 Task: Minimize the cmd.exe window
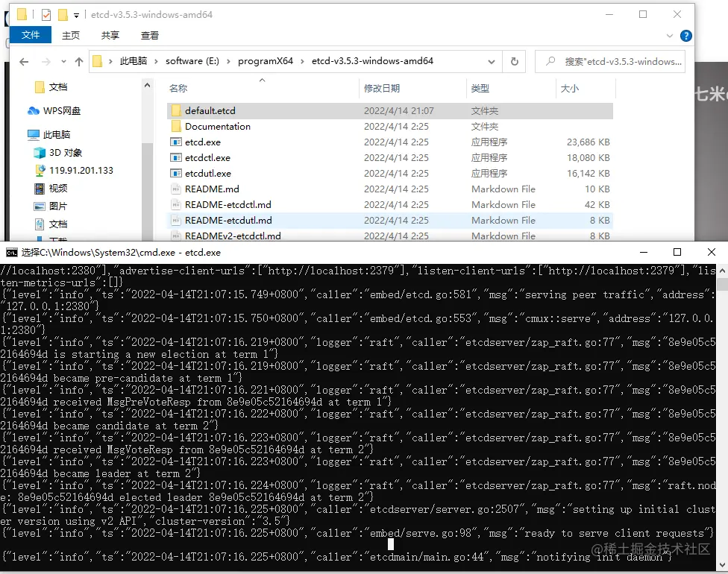click(x=644, y=252)
